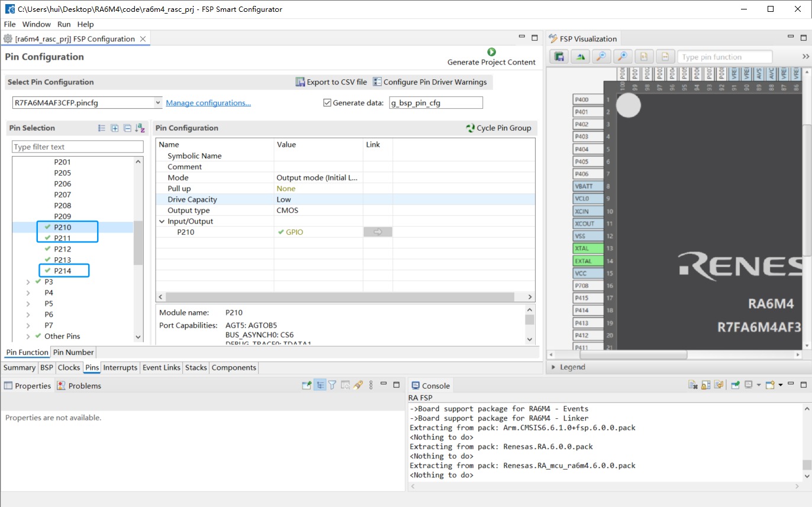
Task: Clear the Console output
Action: pyautogui.click(x=692, y=385)
